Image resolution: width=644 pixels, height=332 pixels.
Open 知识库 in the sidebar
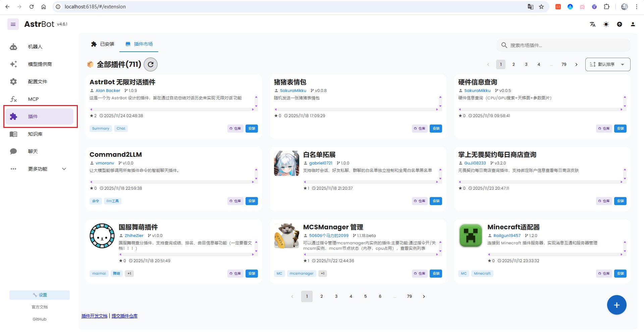tap(35, 134)
